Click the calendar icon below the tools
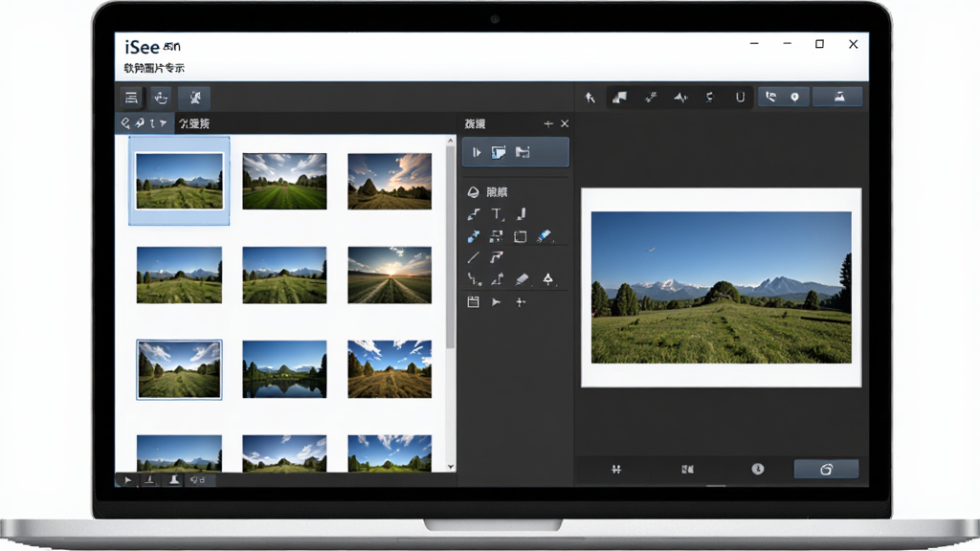This screenshot has height=551, width=980. (473, 302)
